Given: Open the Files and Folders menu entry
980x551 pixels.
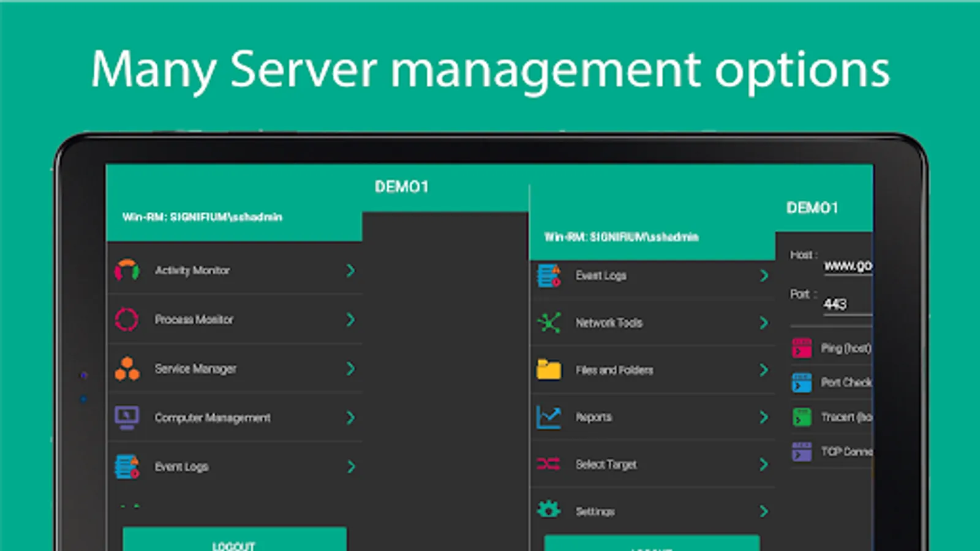Looking at the screenshot, I should (x=614, y=370).
